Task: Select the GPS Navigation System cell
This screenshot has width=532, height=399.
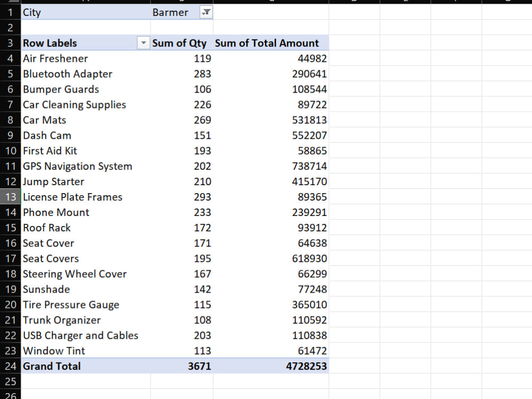Action: coord(86,166)
